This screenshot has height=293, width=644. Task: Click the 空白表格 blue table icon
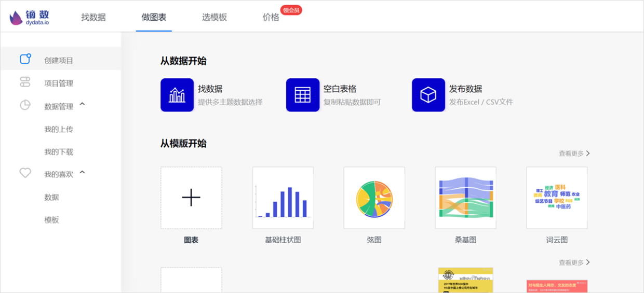(303, 95)
